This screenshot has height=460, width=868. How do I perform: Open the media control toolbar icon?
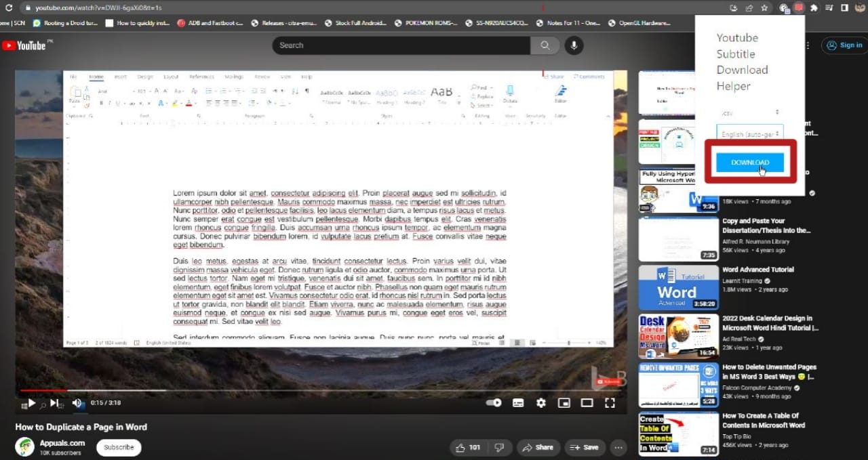pyautogui.click(x=829, y=8)
